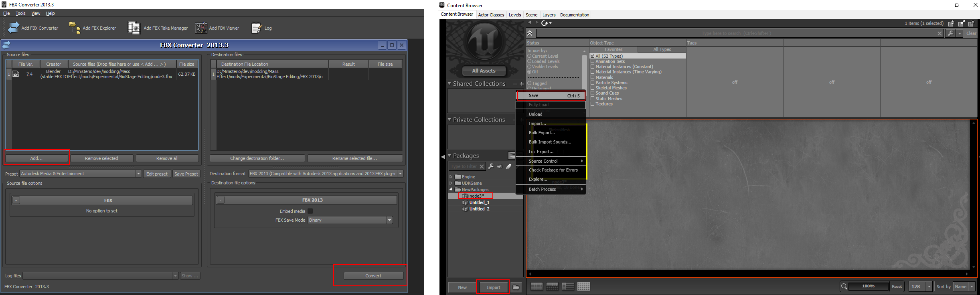Click the plus icon beside Shared Collections
This screenshot has height=295, width=980.
(x=522, y=84)
